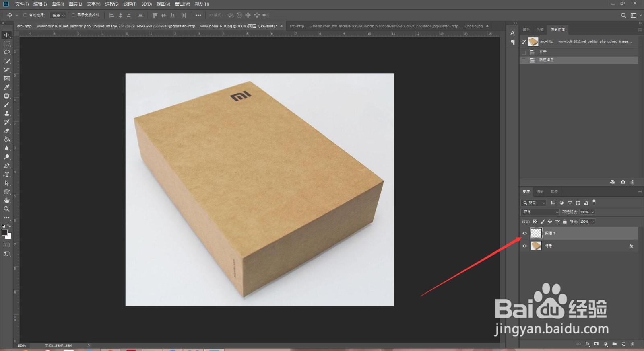The height and width of the screenshot is (351, 644).
Task: Create new snapshot in History panel
Action: coord(623,182)
